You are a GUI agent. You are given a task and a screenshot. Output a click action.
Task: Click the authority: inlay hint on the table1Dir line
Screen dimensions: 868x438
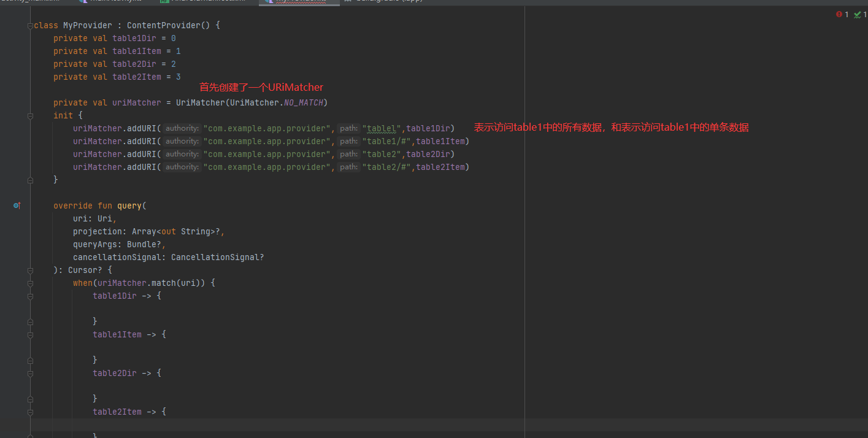point(182,128)
